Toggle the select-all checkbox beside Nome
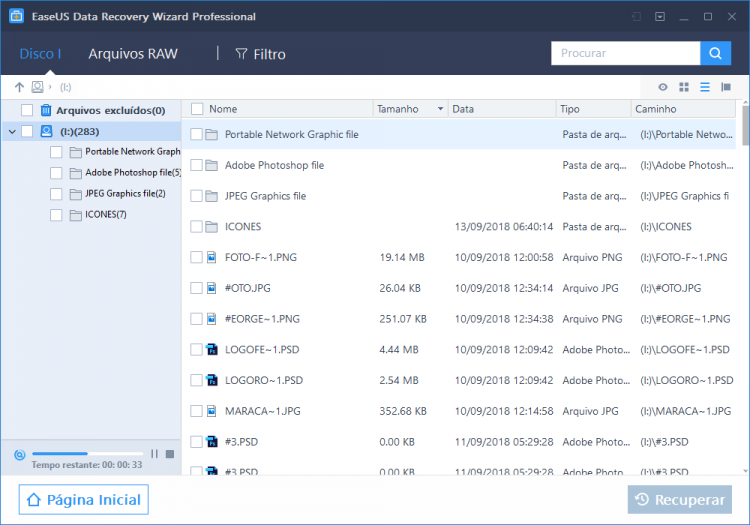750x525 pixels. 197,109
